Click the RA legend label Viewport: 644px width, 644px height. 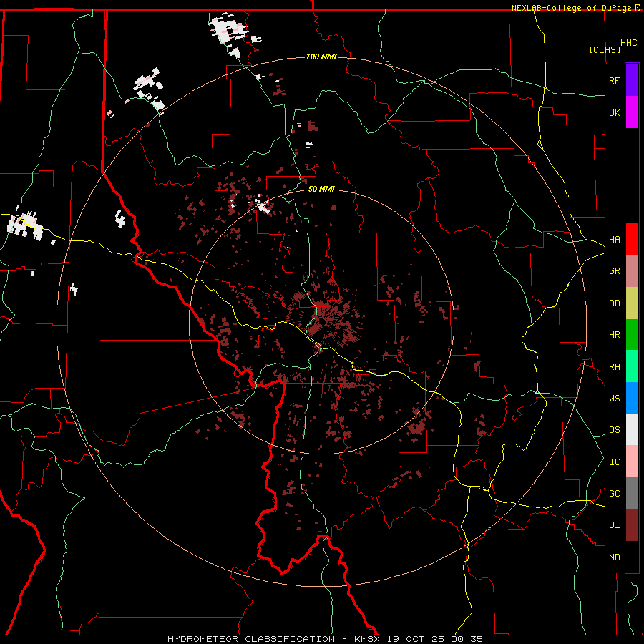(614, 367)
